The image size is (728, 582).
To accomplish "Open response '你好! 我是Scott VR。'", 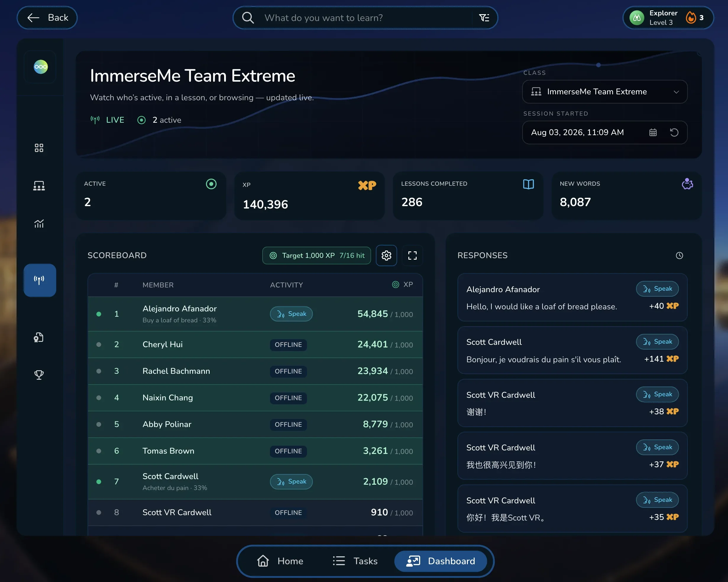I will (x=572, y=509).
